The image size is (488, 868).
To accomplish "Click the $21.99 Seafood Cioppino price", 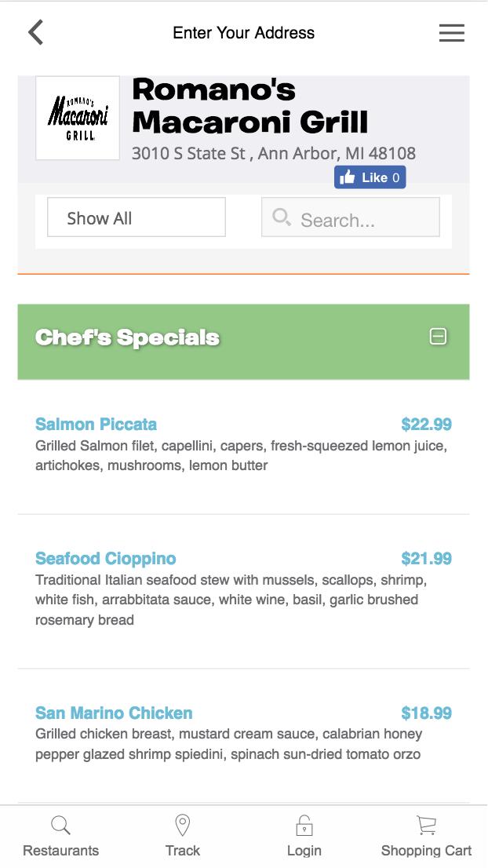I will [x=426, y=559].
